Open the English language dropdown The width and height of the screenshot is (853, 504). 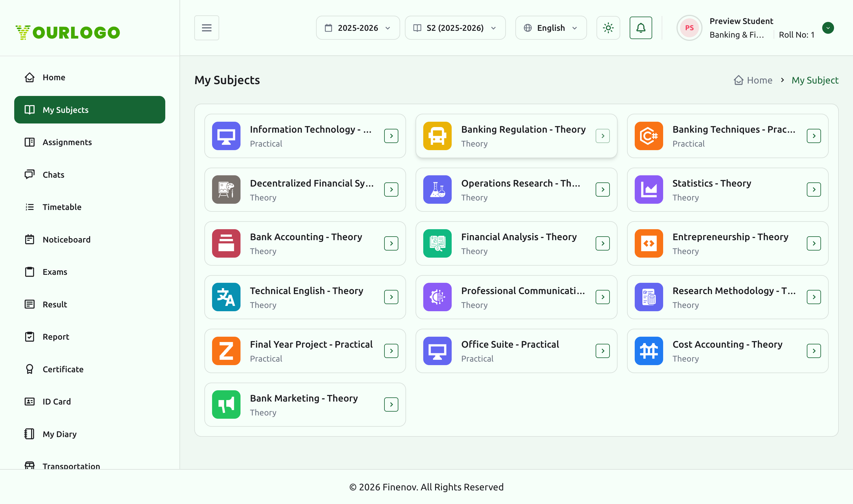(551, 28)
